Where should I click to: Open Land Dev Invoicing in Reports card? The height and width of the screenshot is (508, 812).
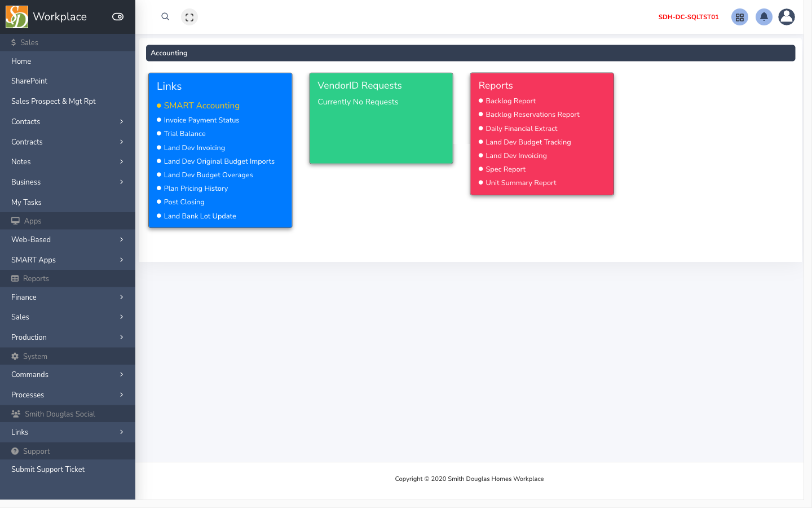516,156
